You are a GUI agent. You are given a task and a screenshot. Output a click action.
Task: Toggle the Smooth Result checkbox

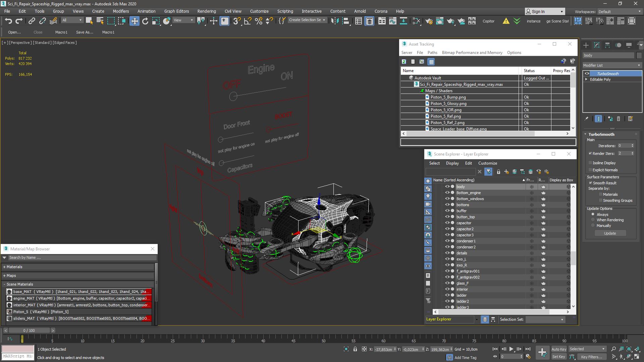coord(591,183)
